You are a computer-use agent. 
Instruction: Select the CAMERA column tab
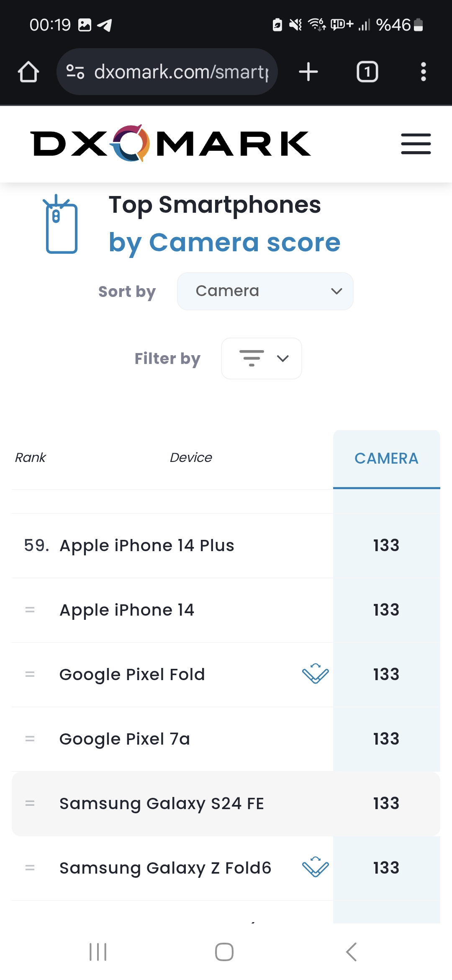coord(386,459)
